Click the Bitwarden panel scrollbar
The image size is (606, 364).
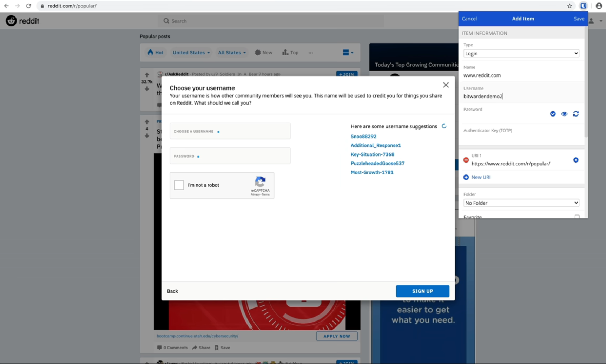pyautogui.click(x=586, y=82)
